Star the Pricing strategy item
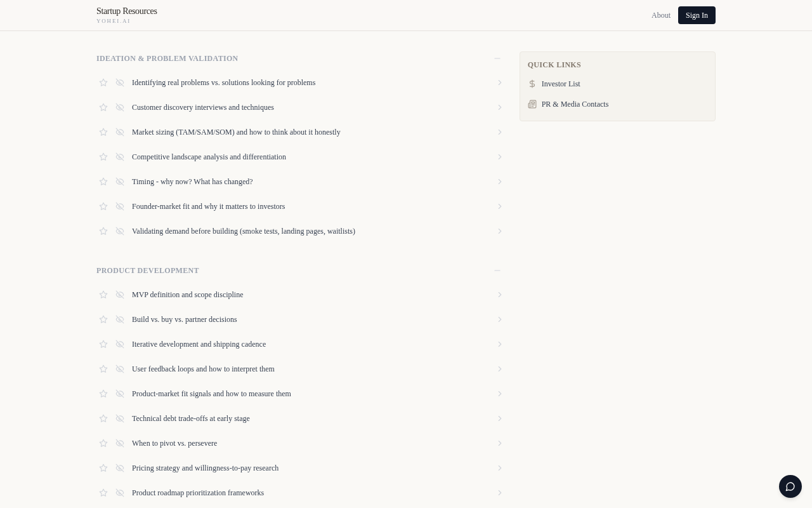This screenshot has height=508, width=812. [103, 468]
